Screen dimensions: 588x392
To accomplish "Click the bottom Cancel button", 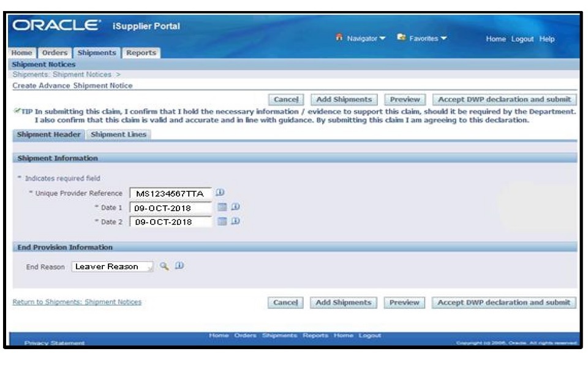I will click(x=285, y=303).
